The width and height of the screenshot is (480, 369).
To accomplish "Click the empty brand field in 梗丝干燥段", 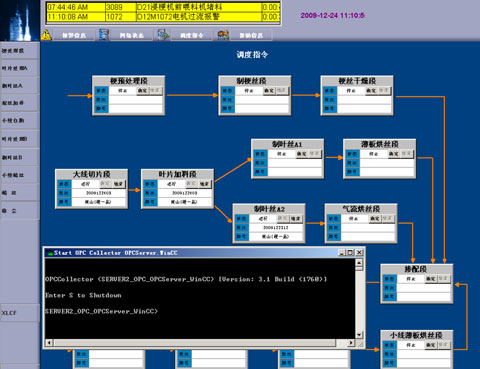I will pos(365,108).
